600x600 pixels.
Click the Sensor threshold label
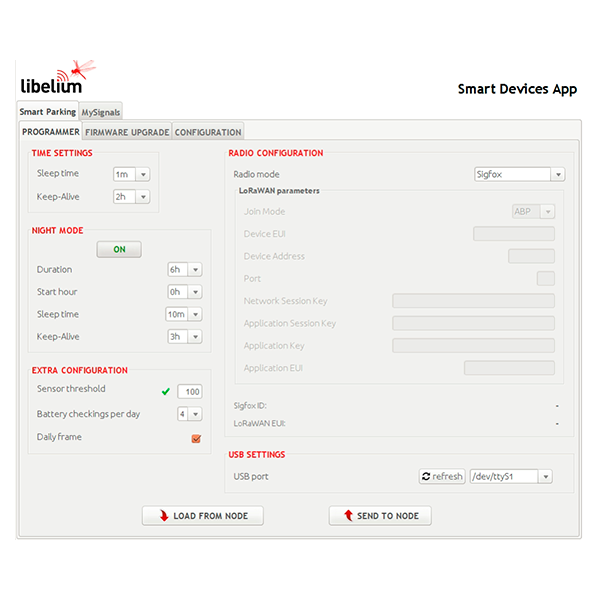[x=71, y=389]
